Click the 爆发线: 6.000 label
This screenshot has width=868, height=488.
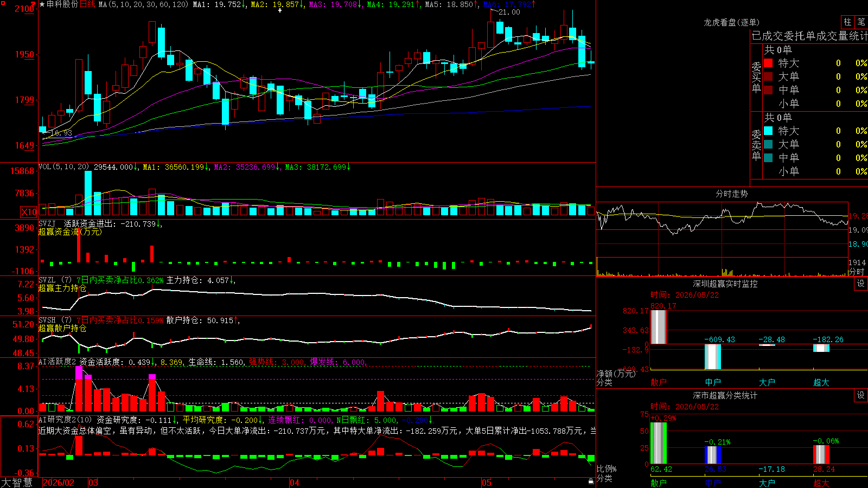point(338,362)
